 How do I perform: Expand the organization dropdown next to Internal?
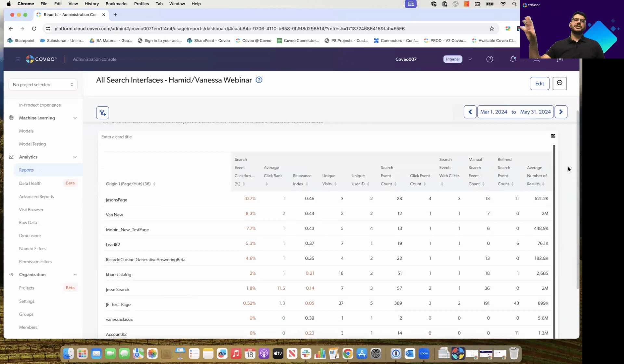click(x=470, y=59)
